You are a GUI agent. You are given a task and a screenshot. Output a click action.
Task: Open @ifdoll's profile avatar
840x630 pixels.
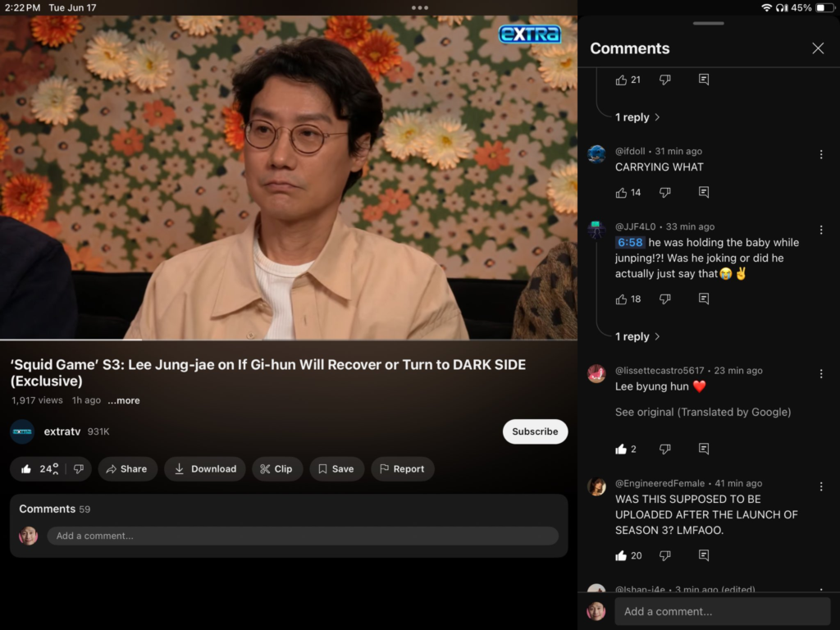[x=596, y=154]
